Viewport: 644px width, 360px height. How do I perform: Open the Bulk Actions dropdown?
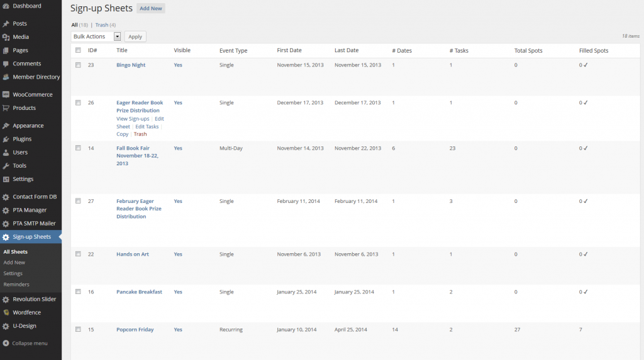[96, 36]
